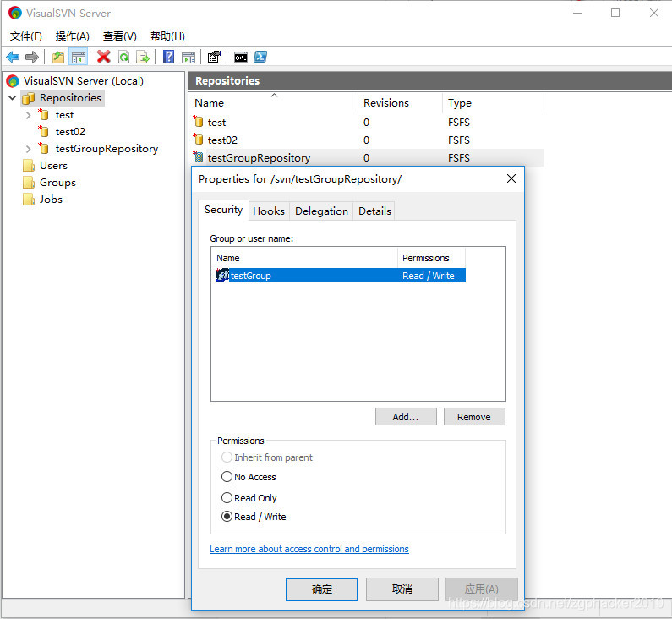Screen dimensions: 672x619
Task: Click the testGroupRepository icon in list
Action: coord(198,157)
